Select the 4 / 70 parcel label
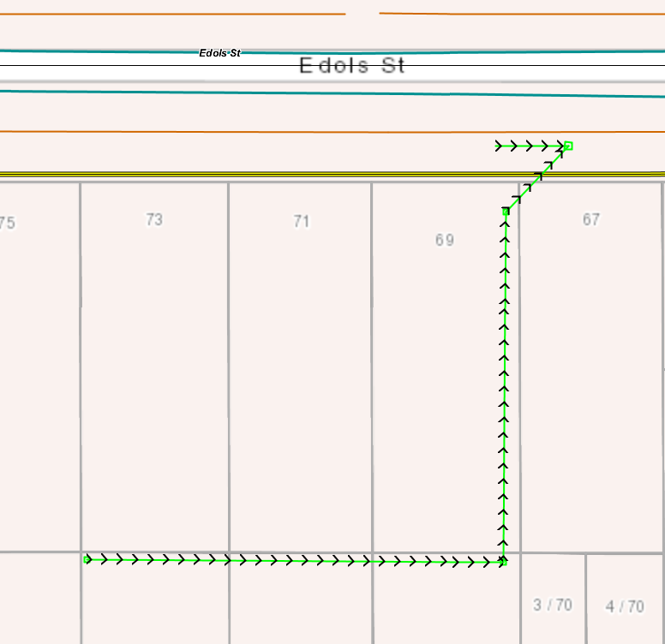The width and height of the screenshot is (665, 644). pyautogui.click(x=625, y=606)
